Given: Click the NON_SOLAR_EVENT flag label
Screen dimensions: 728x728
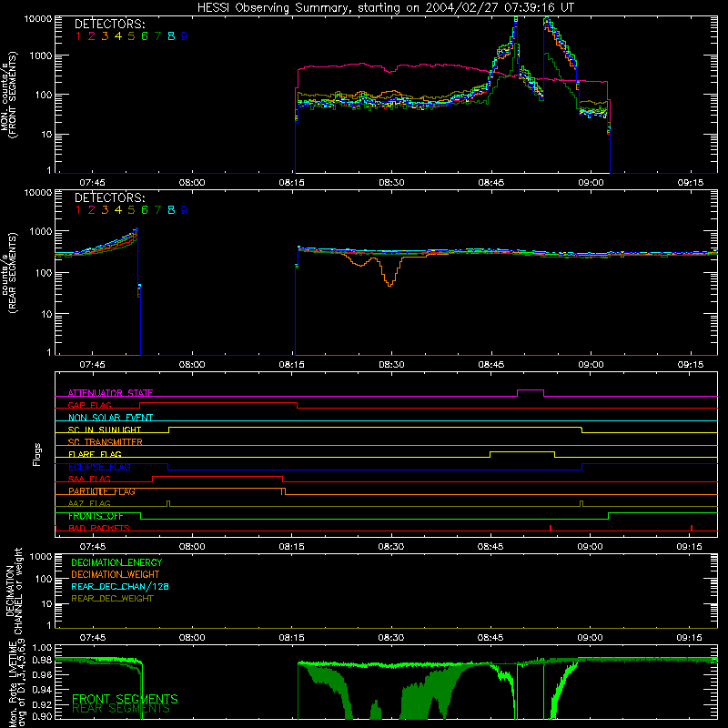Looking at the screenshot, I should [110, 418].
